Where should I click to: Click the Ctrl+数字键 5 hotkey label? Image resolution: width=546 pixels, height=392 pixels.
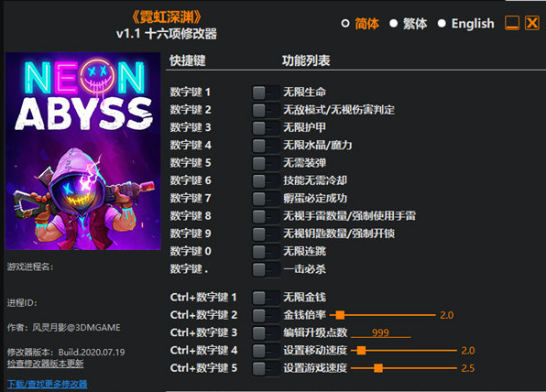203,368
